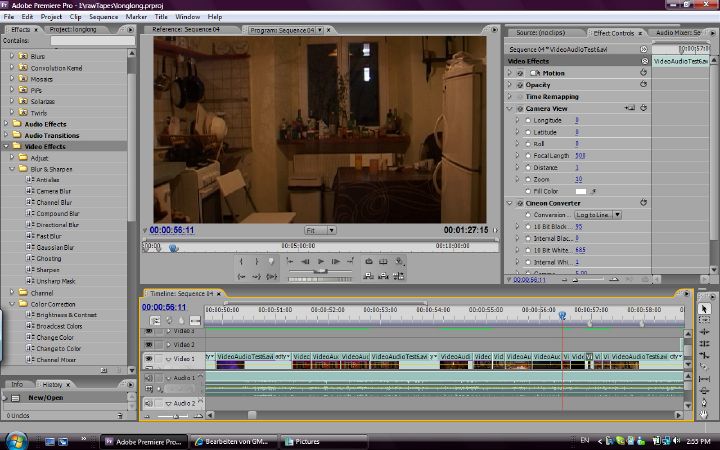Expand the Color Correction effects folder
Screen dimensions: 720x450
pyautogui.click(x=10, y=304)
